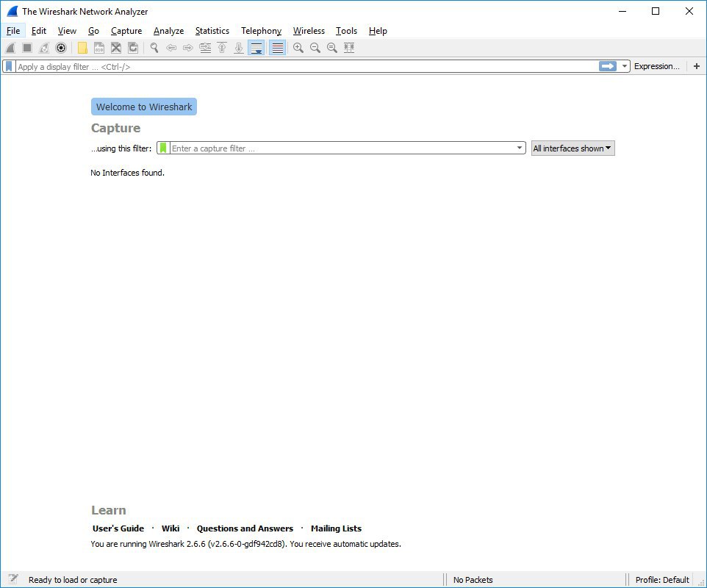Image resolution: width=707 pixels, height=588 pixels.
Task: Open the Tools menu
Action: click(x=346, y=31)
